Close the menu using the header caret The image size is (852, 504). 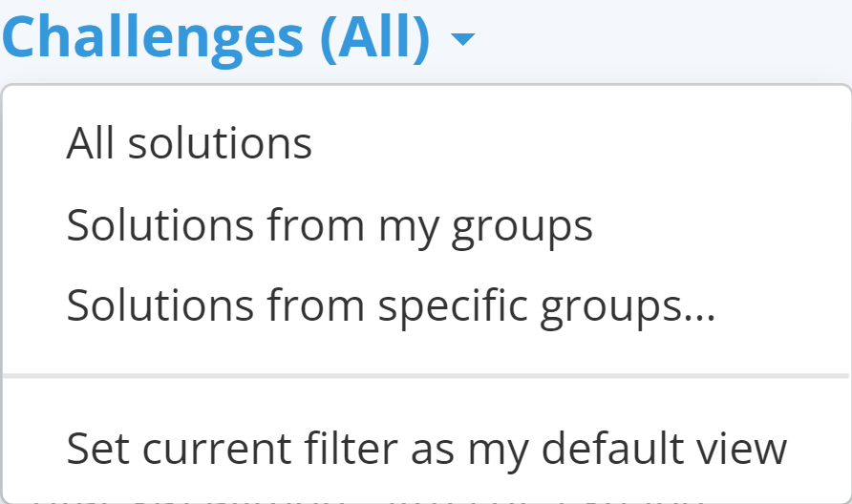(461, 40)
